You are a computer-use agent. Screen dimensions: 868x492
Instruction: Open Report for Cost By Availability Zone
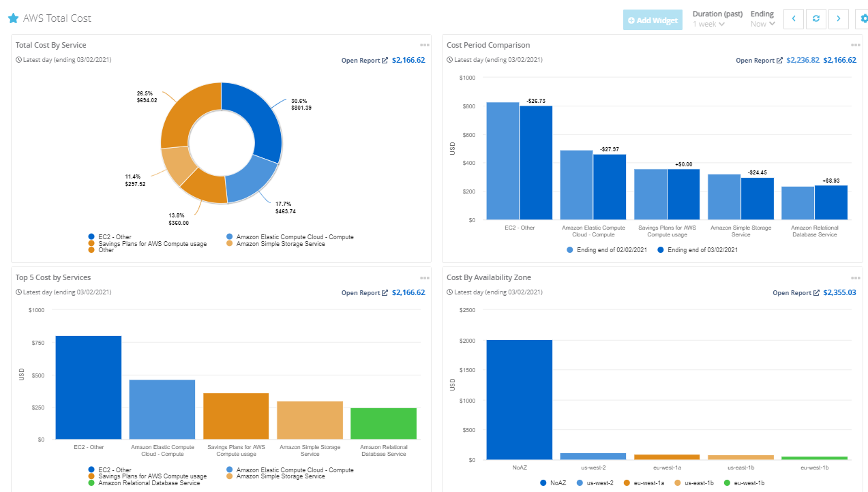pos(796,293)
